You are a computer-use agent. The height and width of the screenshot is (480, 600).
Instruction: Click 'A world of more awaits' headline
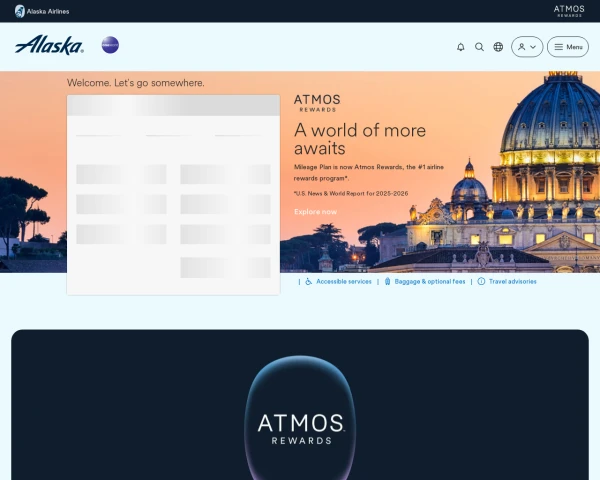click(360, 139)
